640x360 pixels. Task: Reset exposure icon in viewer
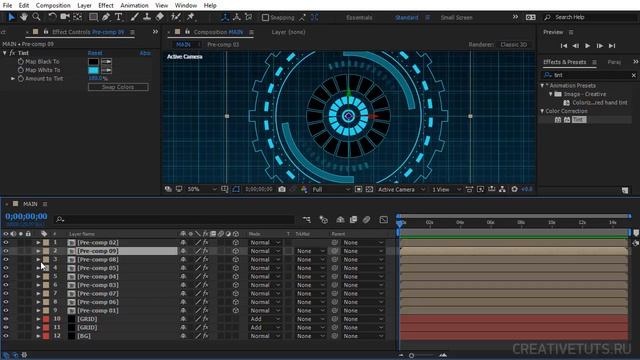[514, 189]
